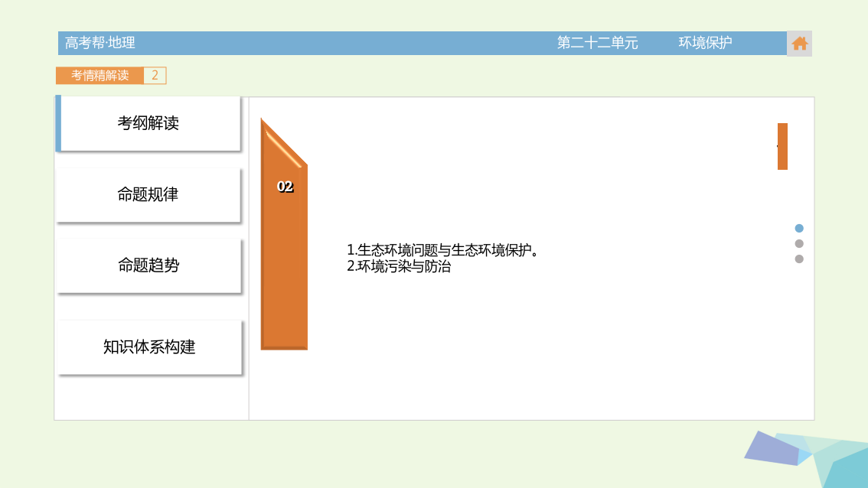
Task: Go to the third gray page dot
Action: tap(799, 259)
